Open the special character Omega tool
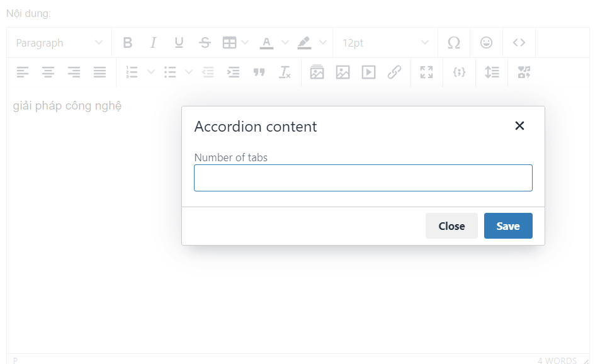600x364 pixels. pos(453,43)
